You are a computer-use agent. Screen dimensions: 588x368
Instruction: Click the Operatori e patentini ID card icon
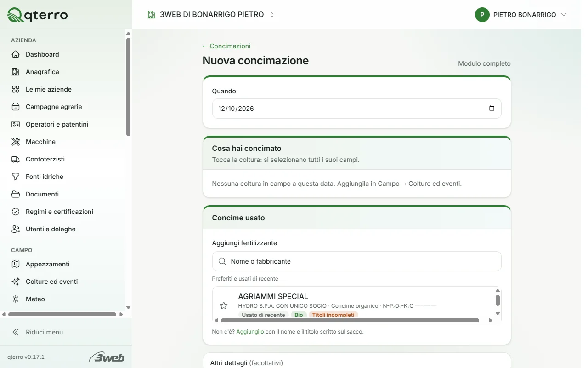point(16,124)
